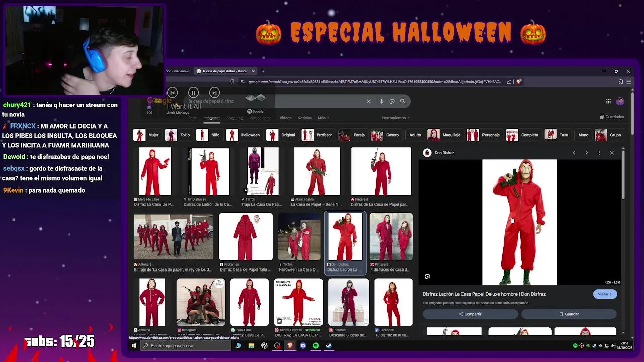The height and width of the screenshot is (362, 644).
Task: Search this image with Lens icon
Action: click(x=427, y=276)
